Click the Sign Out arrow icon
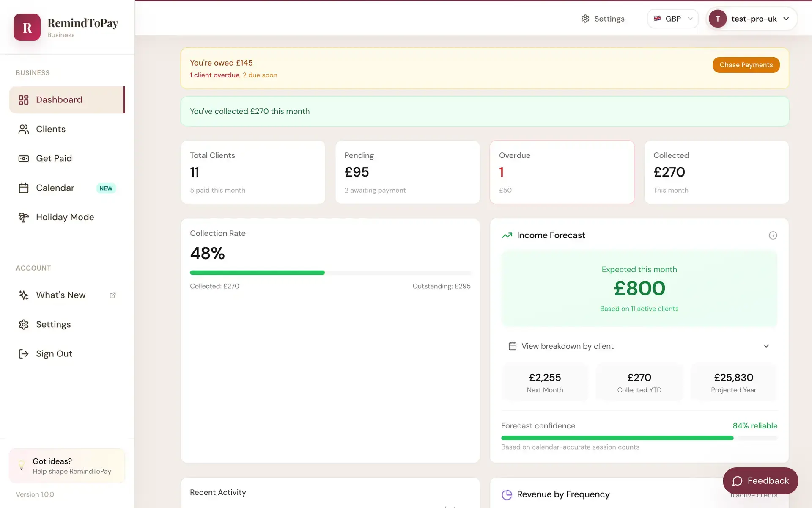The height and width of the screenshot is (508, 812). (24, 354)
